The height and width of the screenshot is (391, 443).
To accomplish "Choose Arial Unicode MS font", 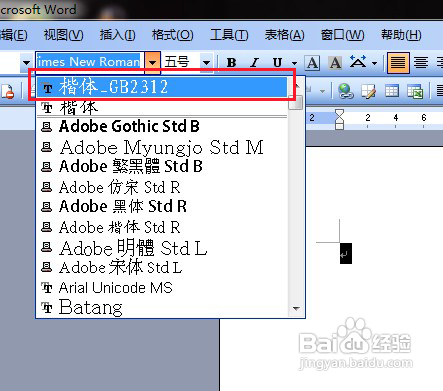I will pyautogui.click(x=162, y=287).
